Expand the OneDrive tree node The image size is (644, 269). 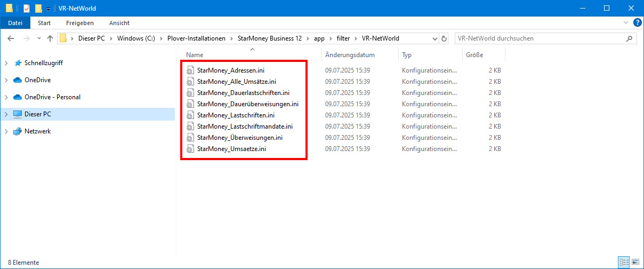[6, 80]
